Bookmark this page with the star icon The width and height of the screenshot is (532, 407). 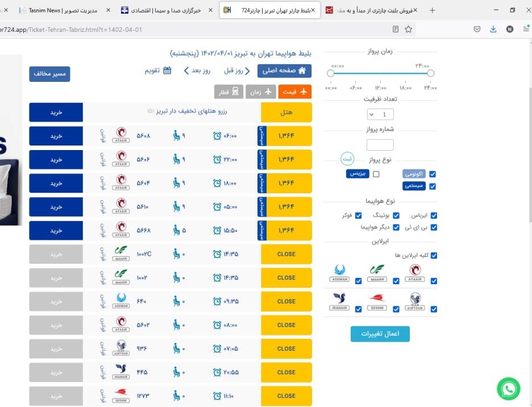(x=408, y=29)
